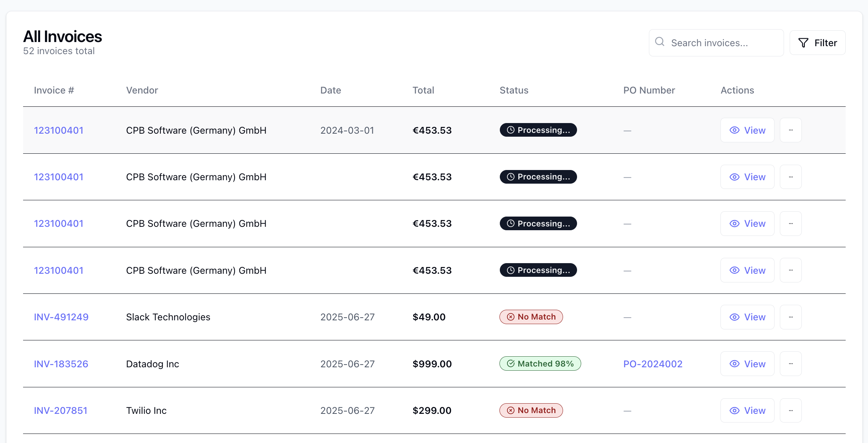
Task: View the Slack Technologies invoice
Action: point(747,317)
